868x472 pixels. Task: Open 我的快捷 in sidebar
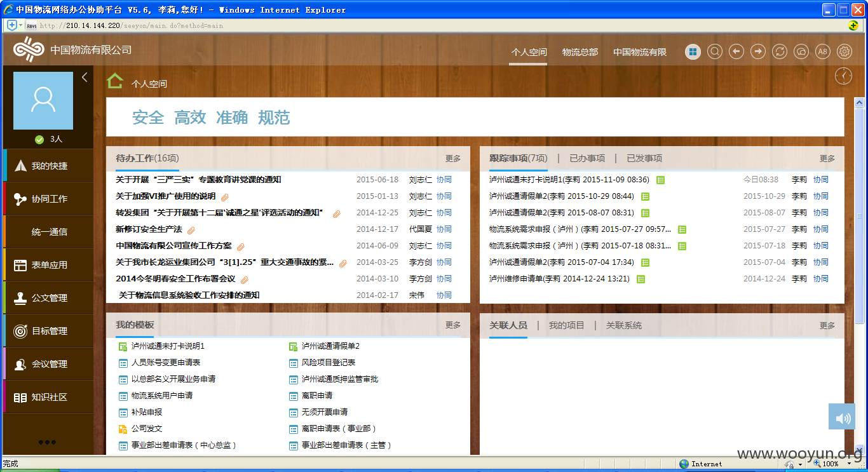click(x=48, y=166)
